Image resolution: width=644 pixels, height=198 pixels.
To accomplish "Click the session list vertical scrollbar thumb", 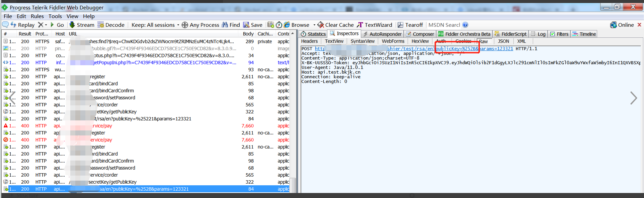I will (293, 185).
